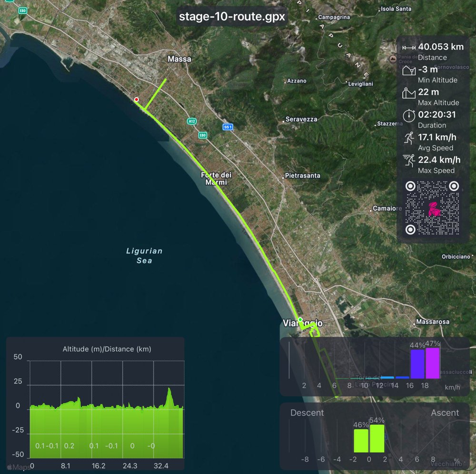Click the green start marker at Viareggio
Screen dimensions: 476x474
tap(300, 319)
